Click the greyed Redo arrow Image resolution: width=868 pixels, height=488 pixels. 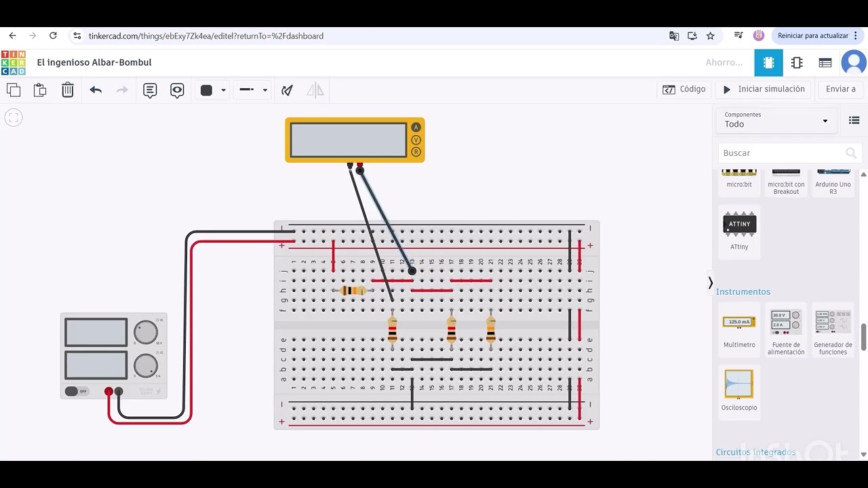point(122,89)
